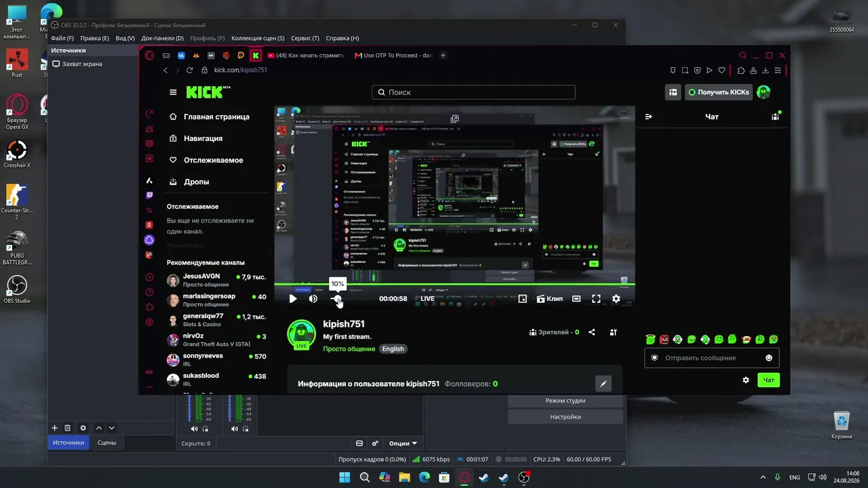
Task: Open Opera GX downloads icon
Action: point(765,70)
